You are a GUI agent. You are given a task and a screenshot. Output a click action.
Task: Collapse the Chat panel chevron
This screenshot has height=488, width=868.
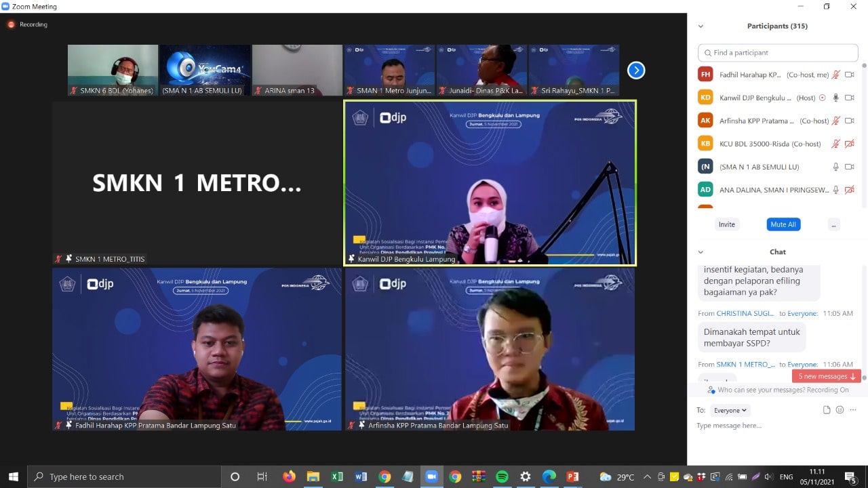(701, 252)
